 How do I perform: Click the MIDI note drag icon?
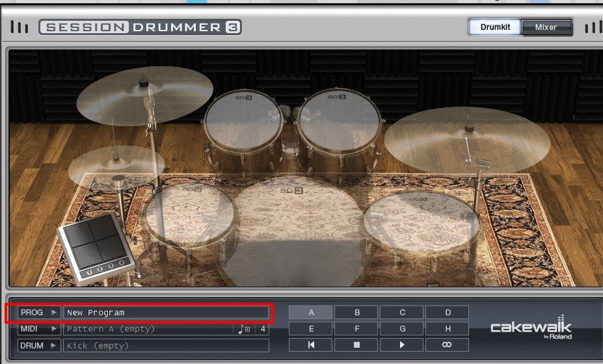[243, 329]
